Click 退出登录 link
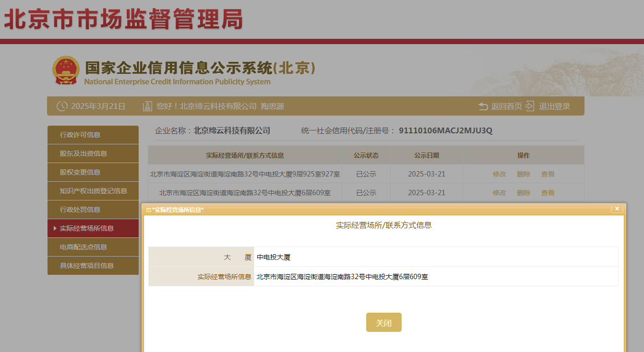 click(554, 106)
